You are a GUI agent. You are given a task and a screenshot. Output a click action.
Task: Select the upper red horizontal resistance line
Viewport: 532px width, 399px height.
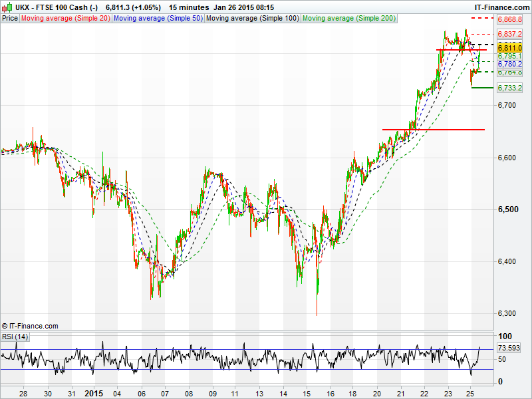pyautogui.click(x=462, y=50)
